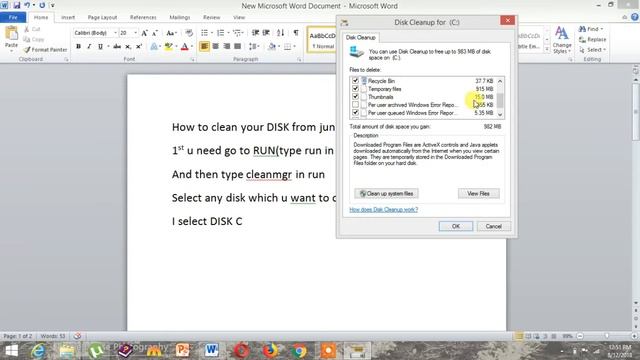Click OK in Disk Cleanup dialog

(456, 227)
